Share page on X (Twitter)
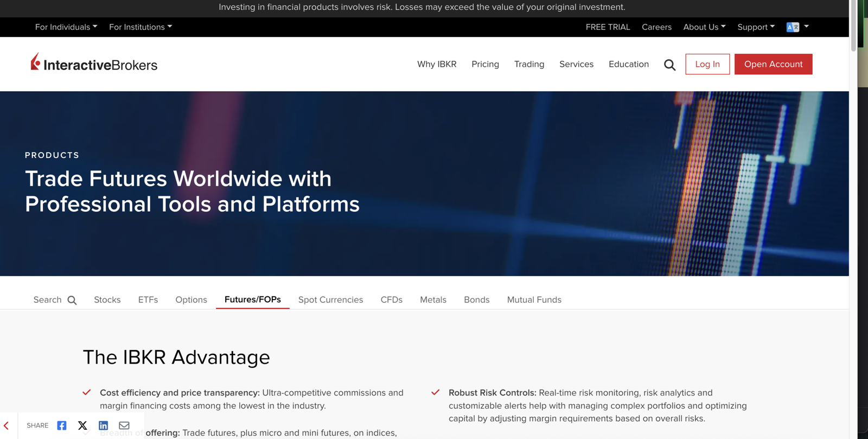This screenshot has height=439, width=868. coord(82,425)
